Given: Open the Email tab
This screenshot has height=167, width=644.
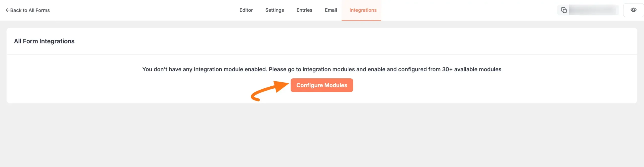Looking at the screenshot, I should point(331,10).
